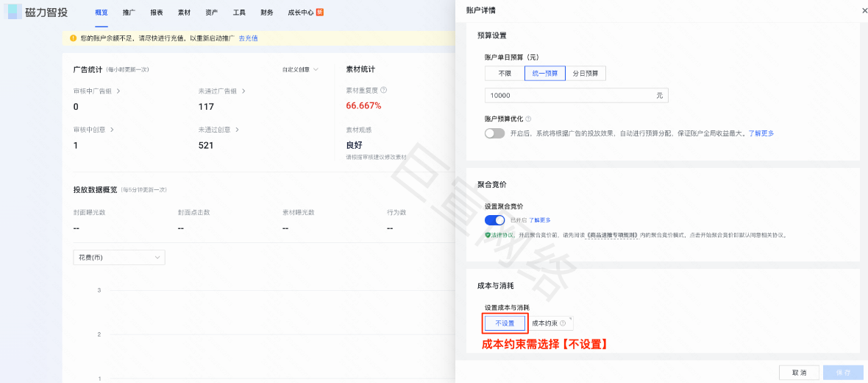
Task: Select the 分日预算 budget option
Action: [586, 73]
